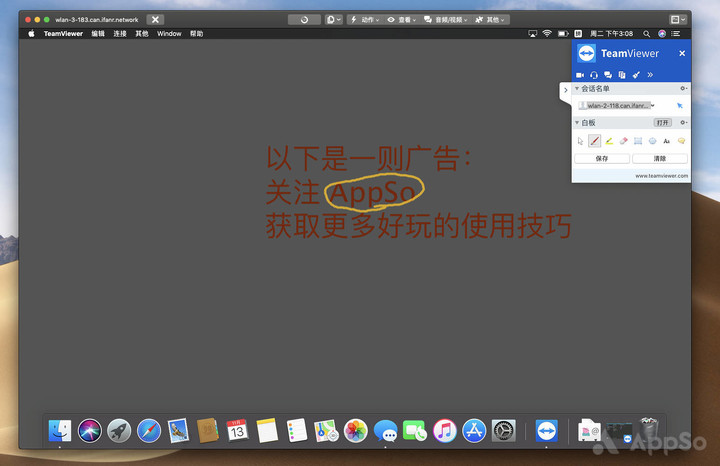Pick the ellipse shape whiteboard tool
Screen dimensions: 720x466
tap(652, 141)
